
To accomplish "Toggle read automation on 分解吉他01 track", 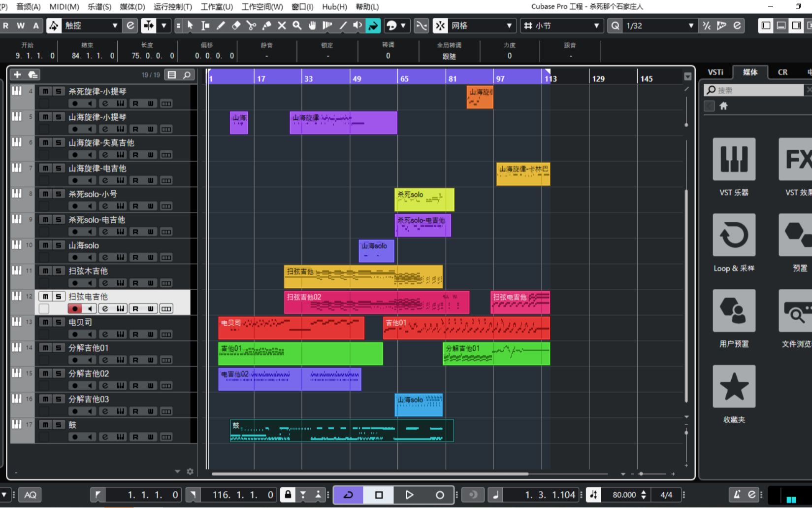I will click(135, 360).
